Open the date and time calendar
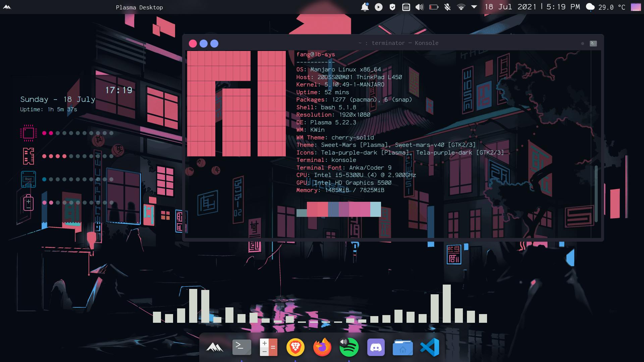The image size is (644, 362). click(x=532, y=7)
